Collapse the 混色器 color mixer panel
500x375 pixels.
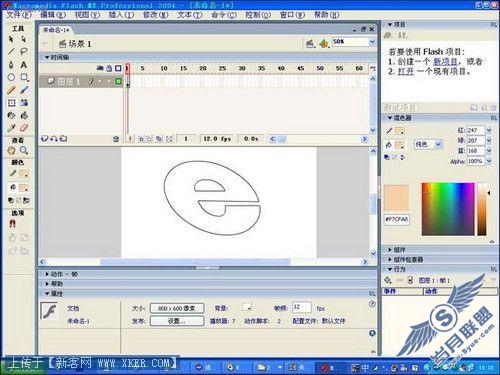(390, 118)
